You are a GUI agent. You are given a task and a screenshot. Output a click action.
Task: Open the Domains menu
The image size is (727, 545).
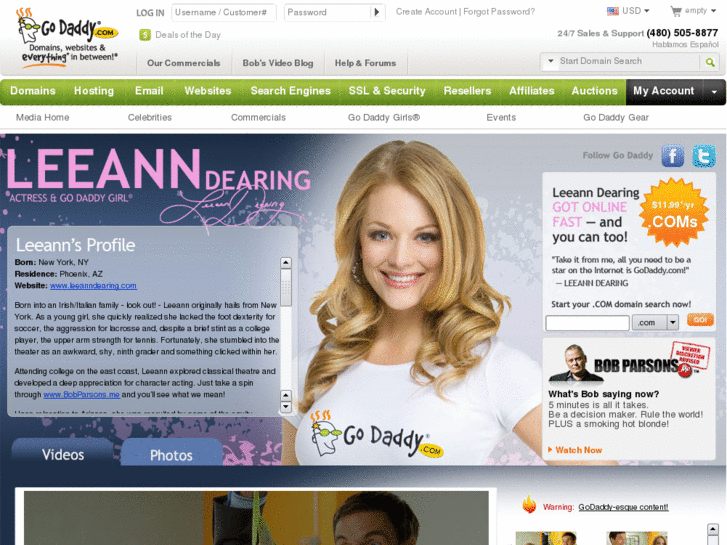(33, 91)
